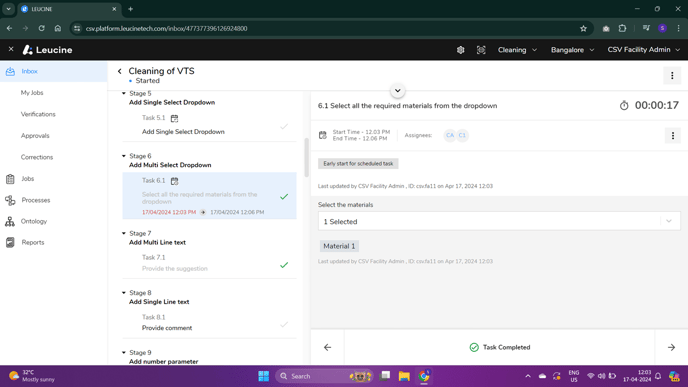Click the schedule icon on Task 5.1
The image size is (688, 387).
[174, 118]
